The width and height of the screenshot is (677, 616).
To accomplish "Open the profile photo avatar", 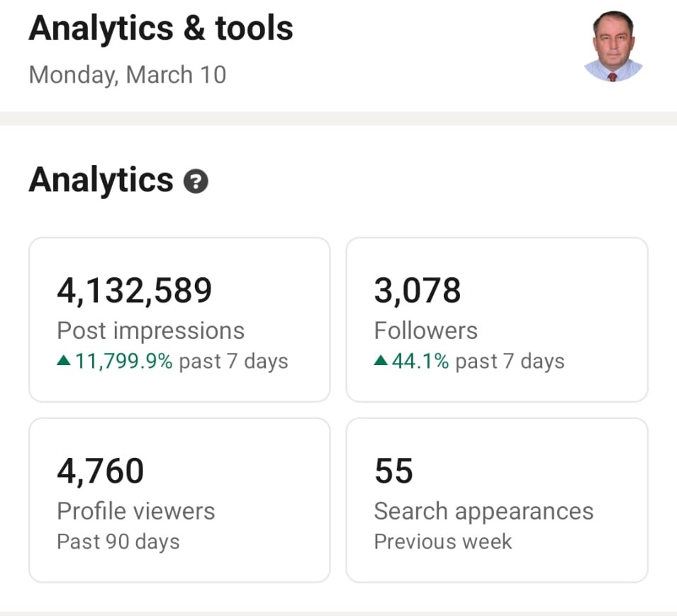I will click(613, 46).
